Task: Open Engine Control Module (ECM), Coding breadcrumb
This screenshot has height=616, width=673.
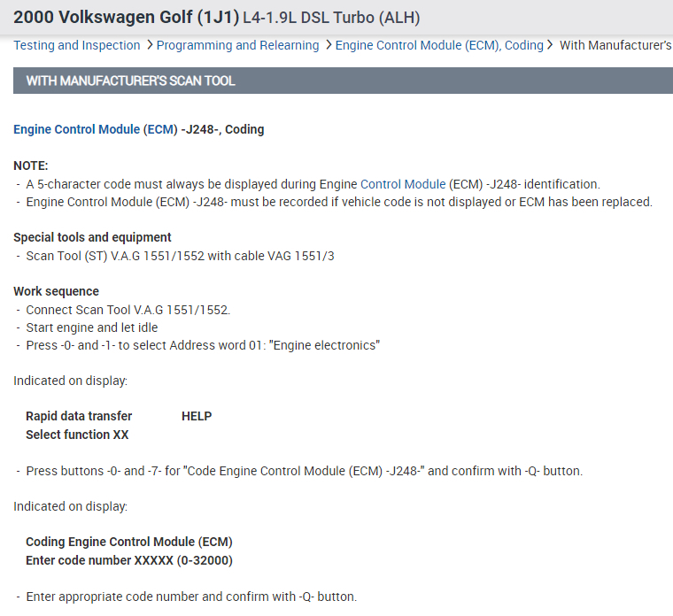Action: tap(439, 45)
